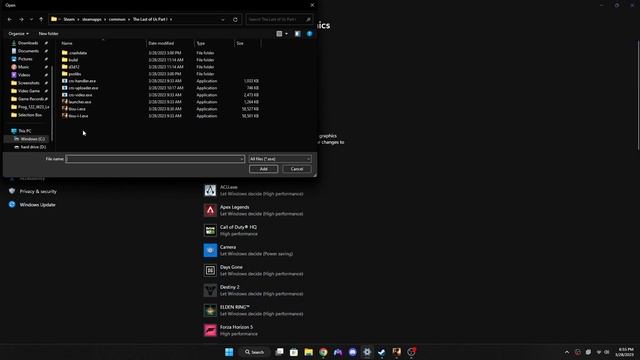Open Screenshots folder in the sidebar

(x=29, y=83)
